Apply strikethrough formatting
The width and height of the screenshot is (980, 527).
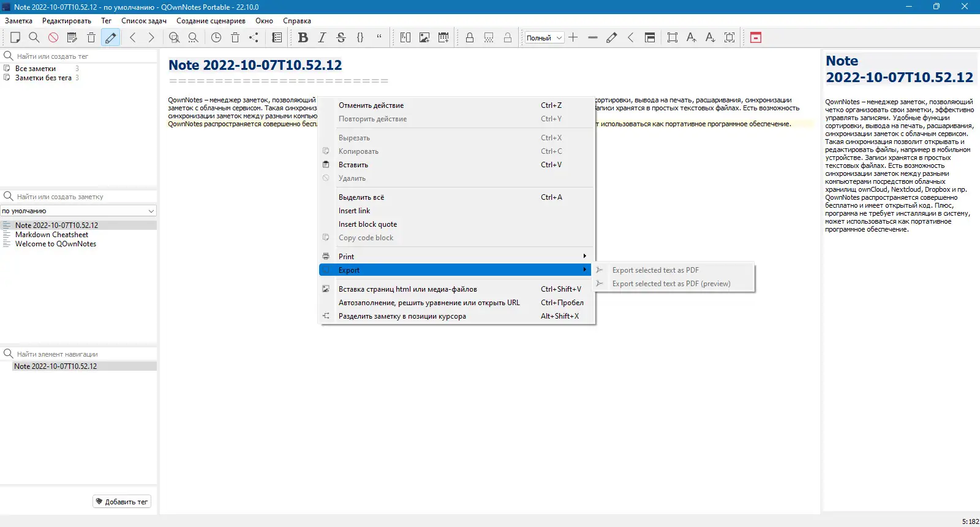coord(341,37)
